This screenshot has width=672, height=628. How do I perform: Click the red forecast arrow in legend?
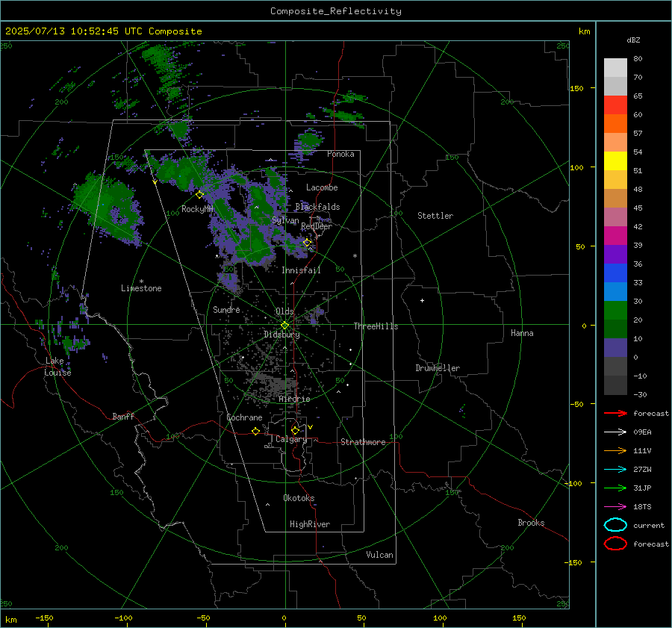tap(615, 413)
